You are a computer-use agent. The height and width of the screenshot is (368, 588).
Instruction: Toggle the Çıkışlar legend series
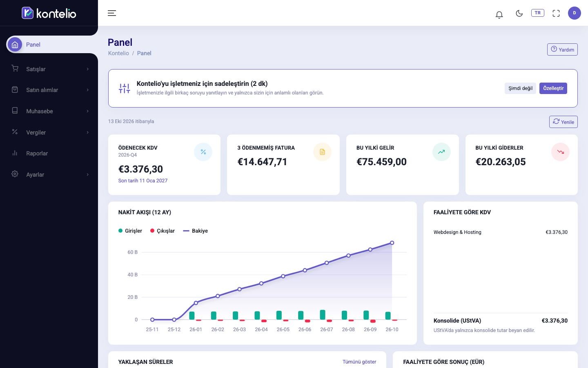[x=162, y=231]
